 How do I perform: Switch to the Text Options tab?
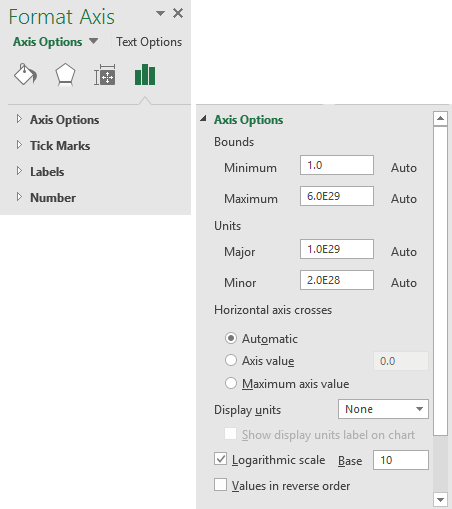click(149, 42)
